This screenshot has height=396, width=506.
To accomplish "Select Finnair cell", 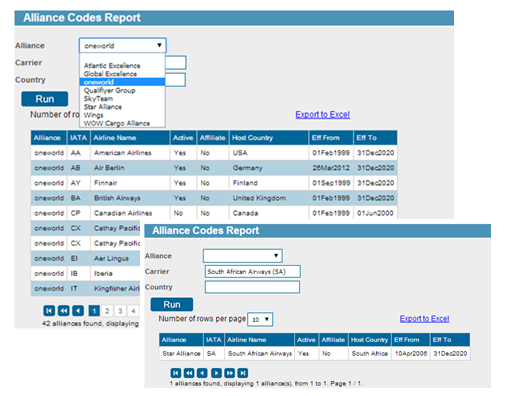I will (x=130, y=183).
